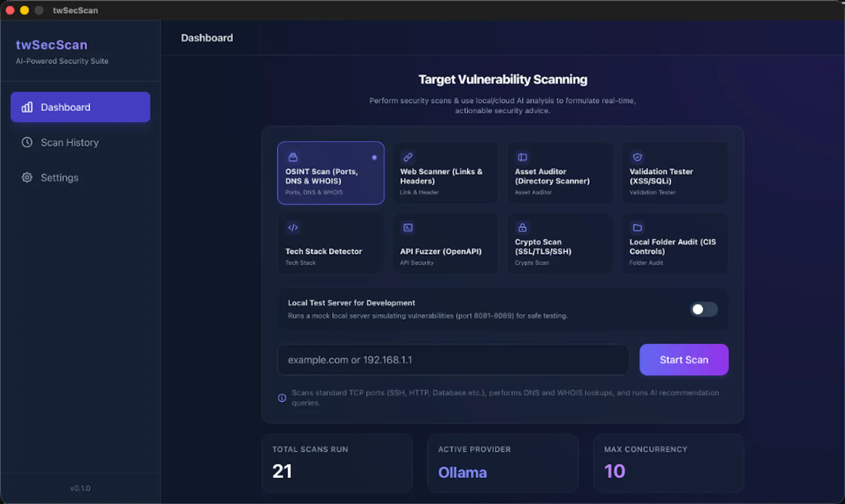The width and height of the screenshot is (845, 504).
Task: Click the Target Vulnerability Scanning heading
Action: point(503,80)
